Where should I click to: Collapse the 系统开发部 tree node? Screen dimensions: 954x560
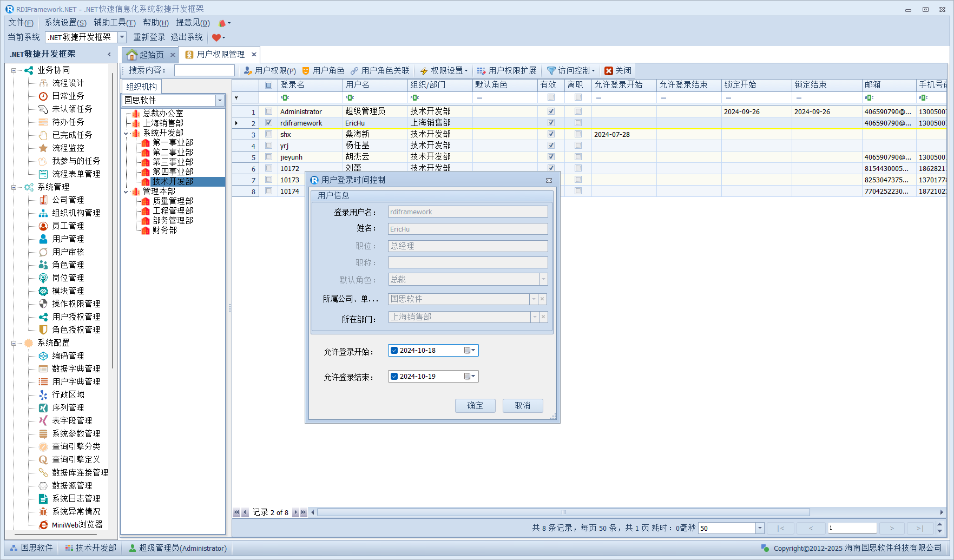tap(126, 133)
